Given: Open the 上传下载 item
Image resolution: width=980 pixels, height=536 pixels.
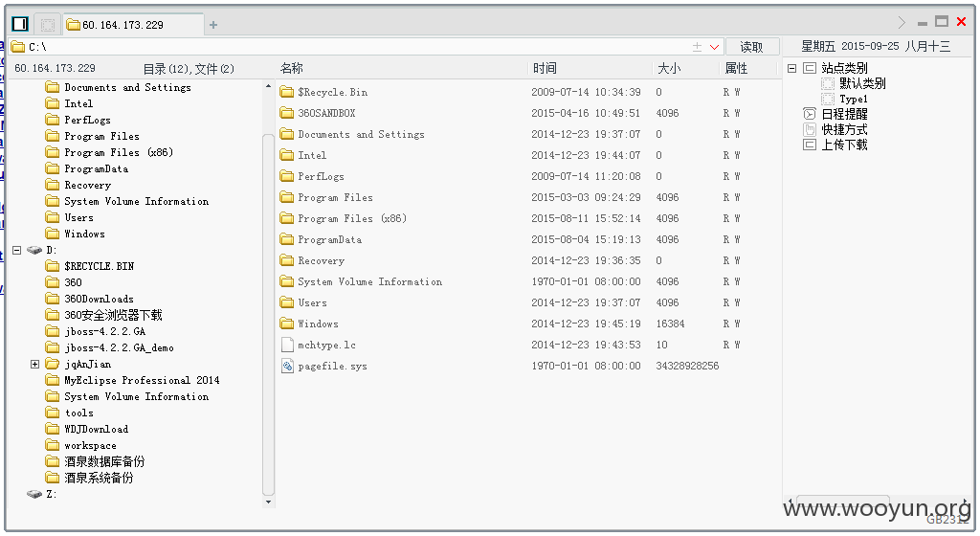Looking at the screenshot, I should (x=844, y=145).
